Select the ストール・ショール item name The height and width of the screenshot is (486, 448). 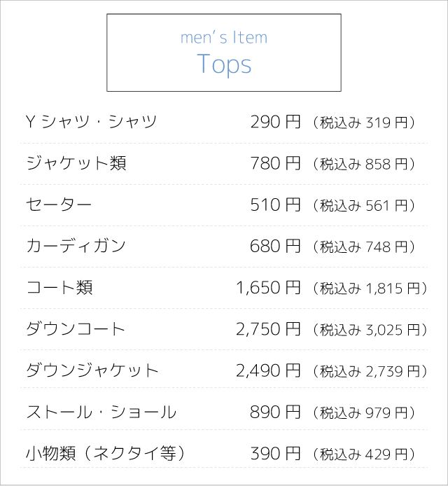101,411
